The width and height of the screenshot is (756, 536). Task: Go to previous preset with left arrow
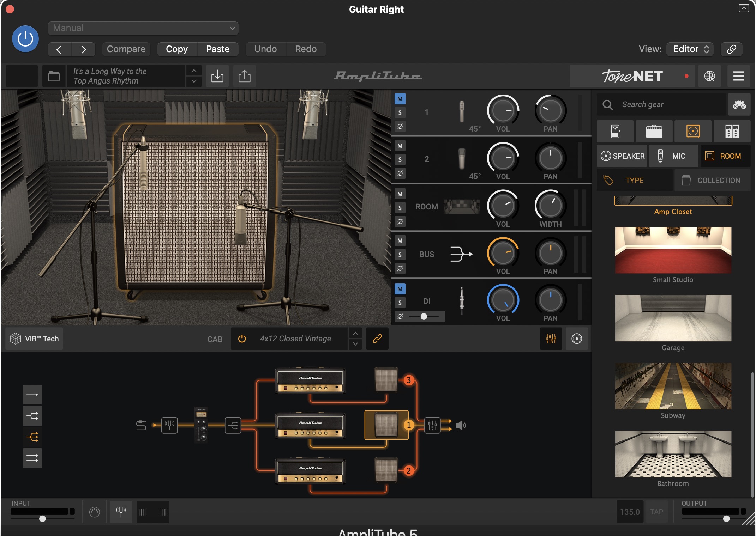59,49
